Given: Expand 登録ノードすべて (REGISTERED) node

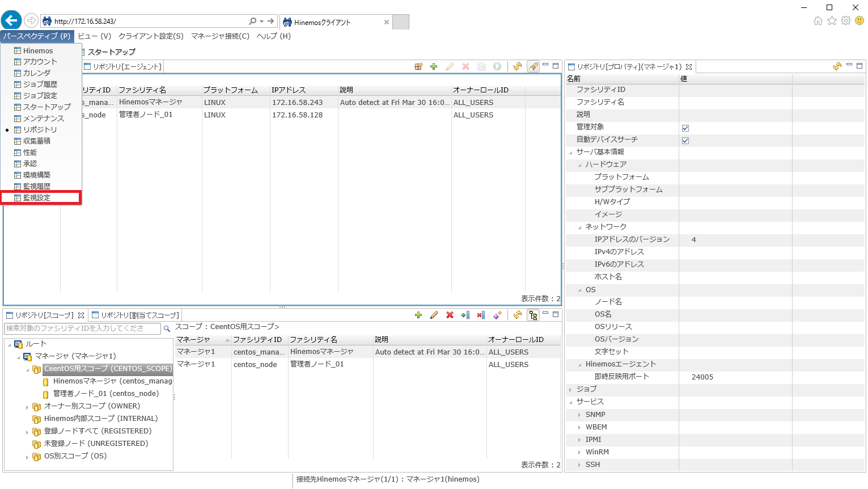Looking at the screenshot, I should tap(27, 432).
